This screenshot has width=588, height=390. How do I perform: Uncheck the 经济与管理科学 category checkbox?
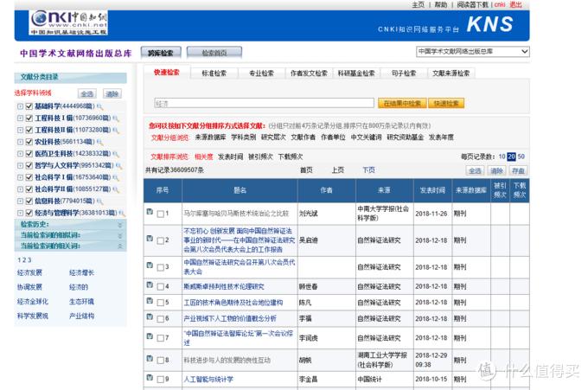point(29,213)
